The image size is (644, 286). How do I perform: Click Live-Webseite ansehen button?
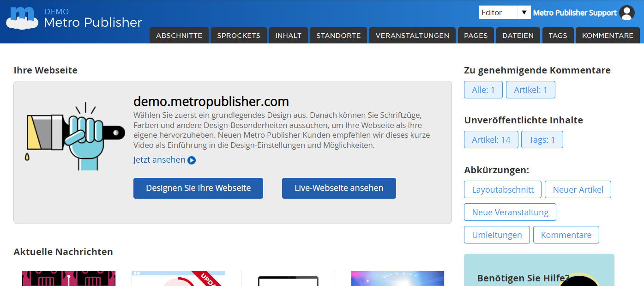pyautogui.click(x=339, y=188)
